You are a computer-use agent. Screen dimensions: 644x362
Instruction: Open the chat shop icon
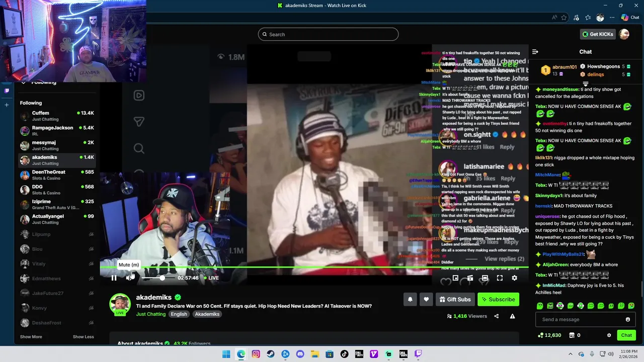point(572,335)
